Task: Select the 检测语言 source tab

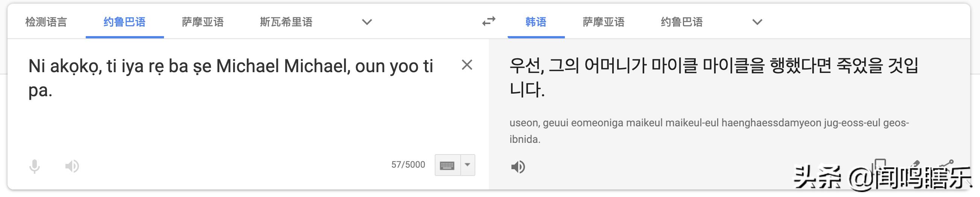Action: tap(46, 22)
